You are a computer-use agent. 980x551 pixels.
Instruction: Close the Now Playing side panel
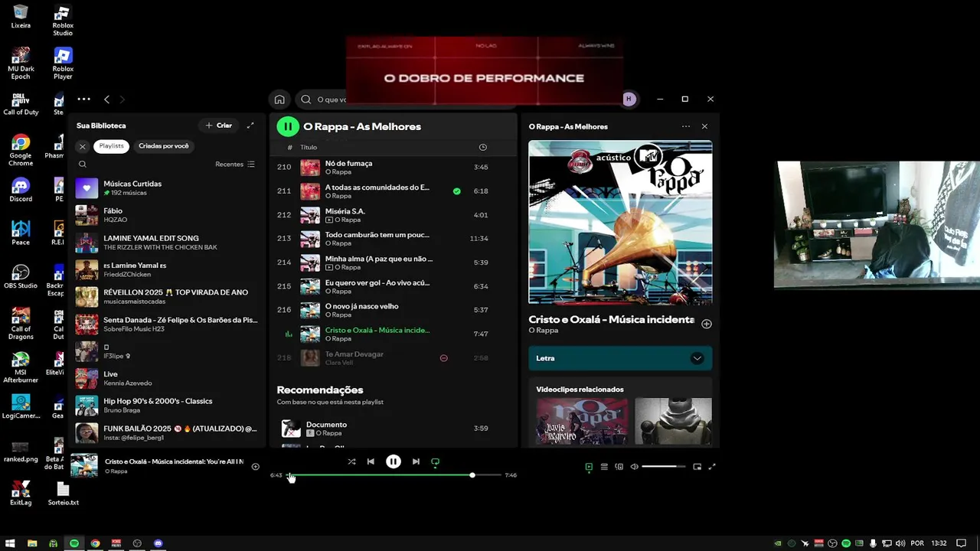coord(704,126)
